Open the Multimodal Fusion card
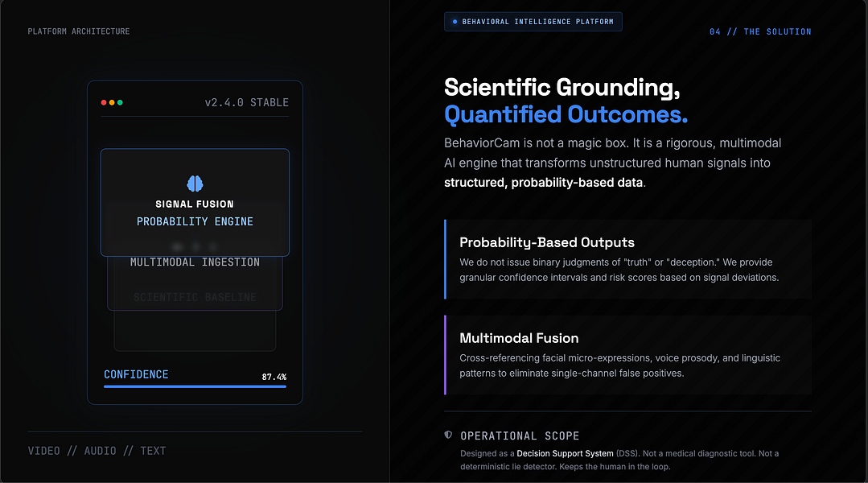The image size is (868, 483). 627,355
